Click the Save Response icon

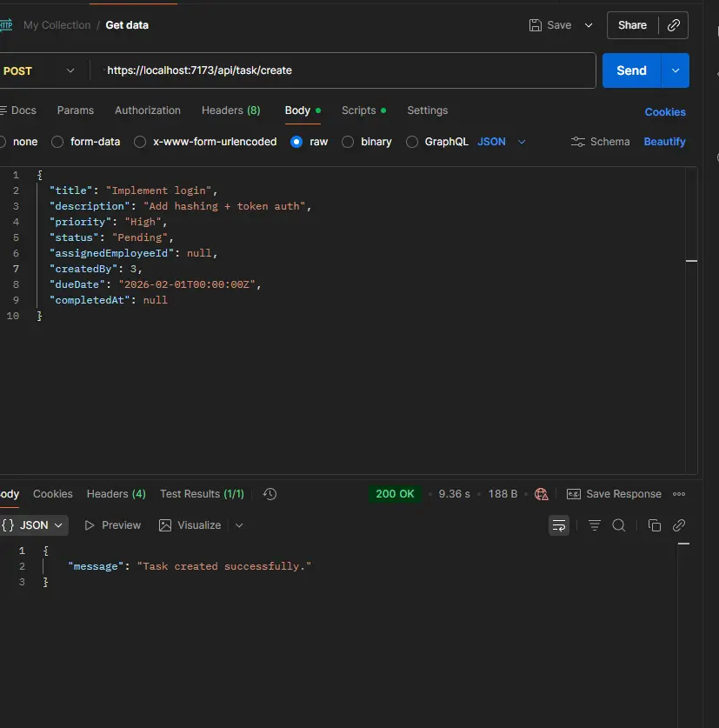click(574, 494)
